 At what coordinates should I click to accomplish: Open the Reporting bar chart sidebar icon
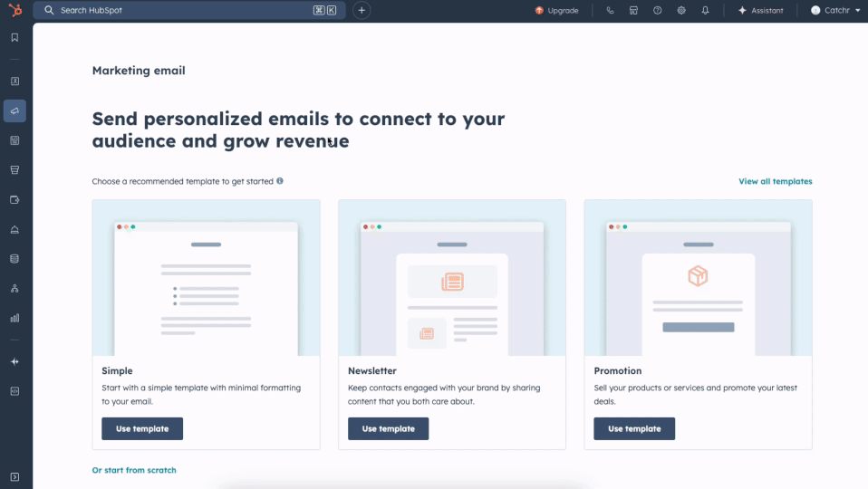pos(14,318)
